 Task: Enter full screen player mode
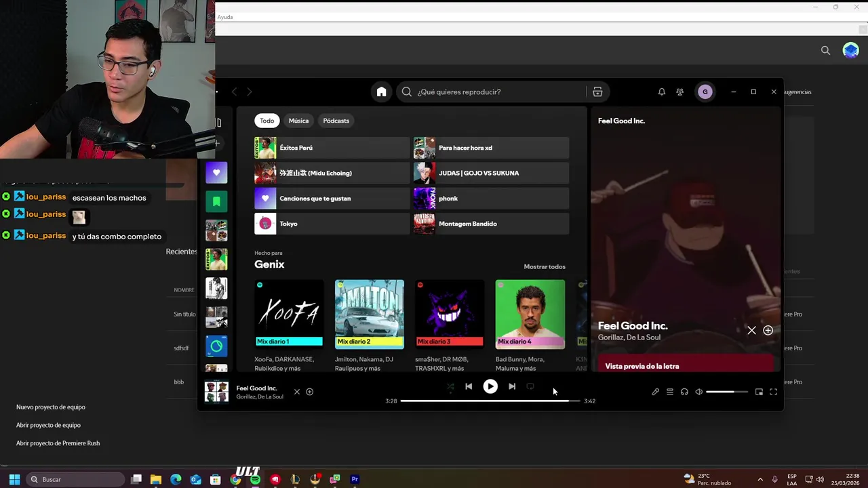coord(773,392)
